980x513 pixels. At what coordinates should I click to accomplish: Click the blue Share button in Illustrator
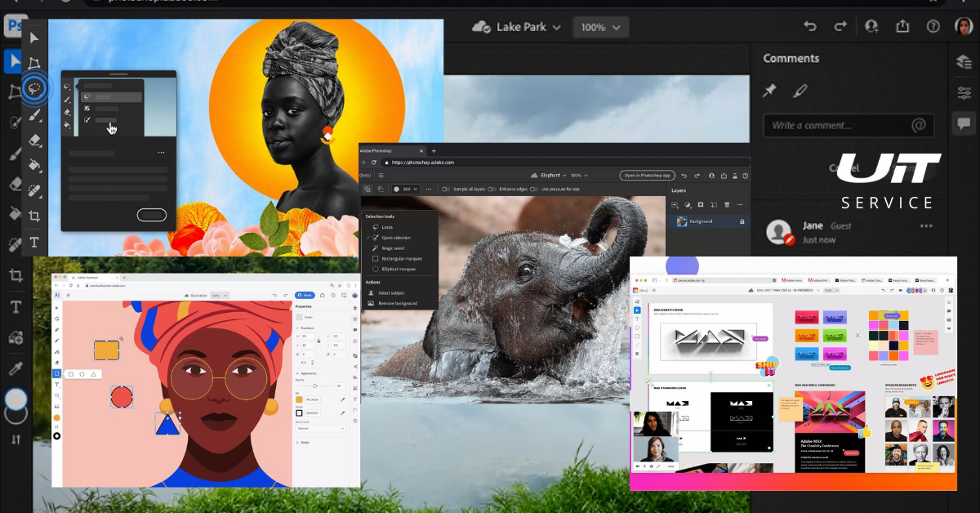(304, 295)
